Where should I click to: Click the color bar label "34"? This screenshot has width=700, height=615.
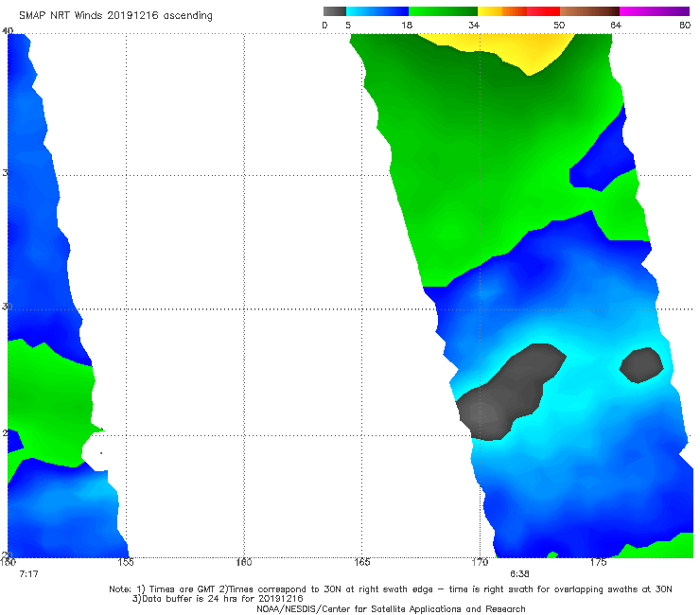[474, 26]
